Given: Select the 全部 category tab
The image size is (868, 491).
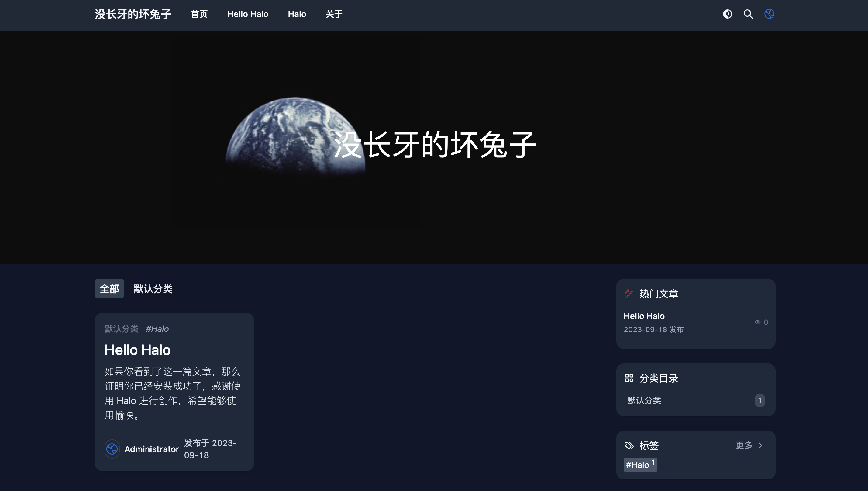Looking at the screenshot, I should 109,289.
